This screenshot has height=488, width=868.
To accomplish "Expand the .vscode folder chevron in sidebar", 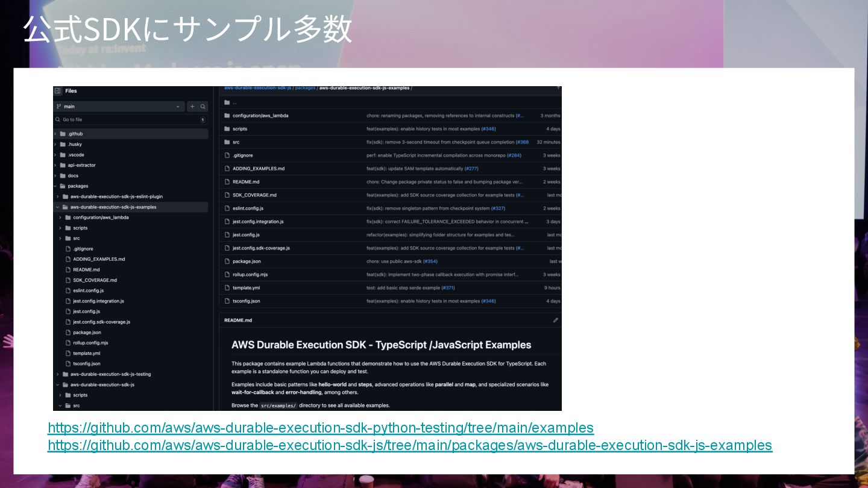I will pos(55,155).
